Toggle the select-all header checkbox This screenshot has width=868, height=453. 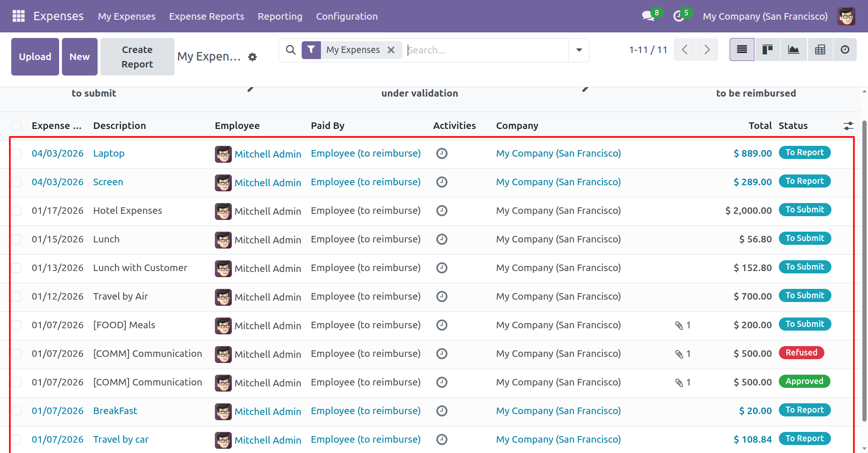(16, 126)
